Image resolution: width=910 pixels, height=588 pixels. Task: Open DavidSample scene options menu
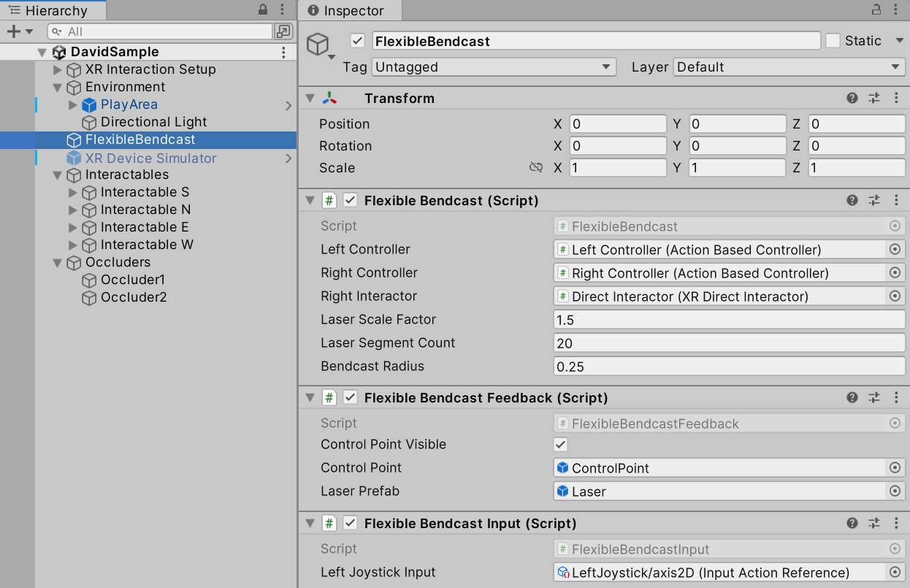284,52
